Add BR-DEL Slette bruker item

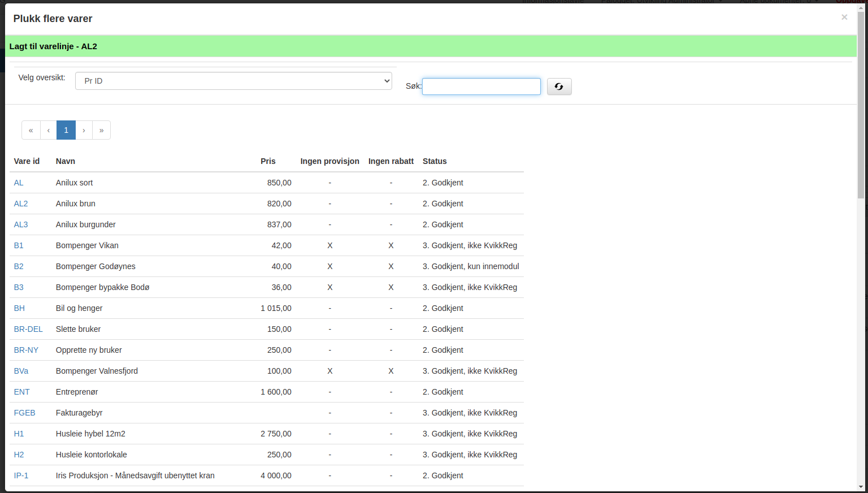point(28,329)
